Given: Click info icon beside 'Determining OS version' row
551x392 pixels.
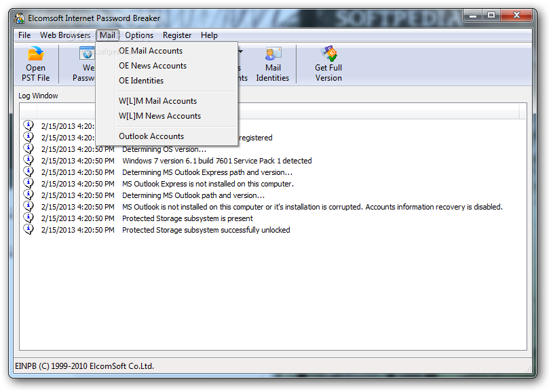Looking at the screenshot, I should pos(28,149).
